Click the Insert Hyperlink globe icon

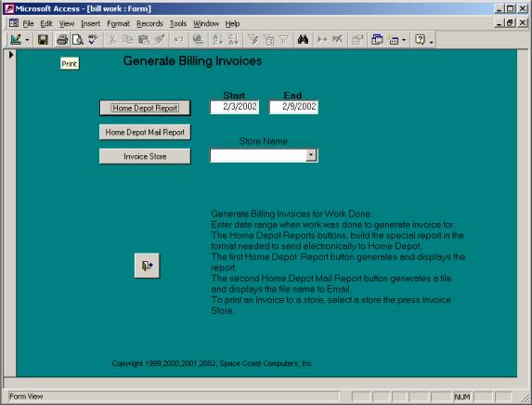coord(198,40)
